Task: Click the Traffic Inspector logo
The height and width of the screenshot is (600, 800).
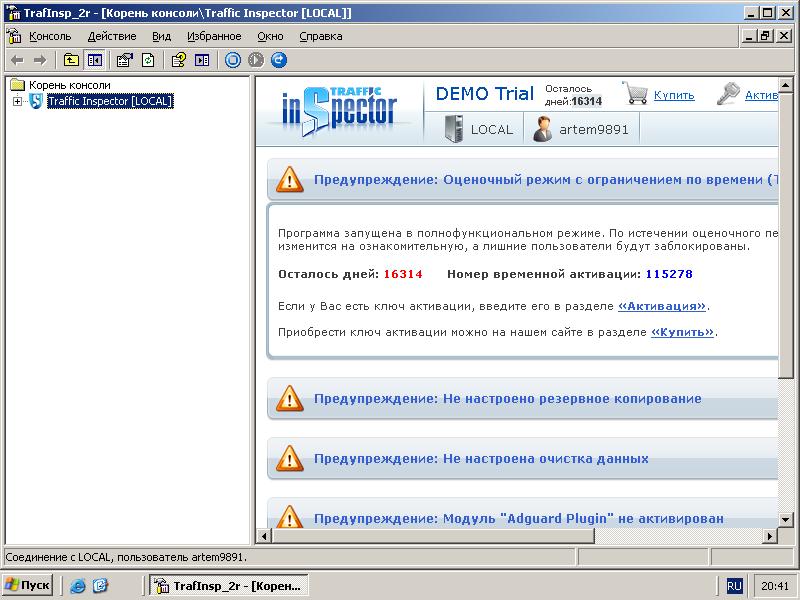Action: pos(339,111)
